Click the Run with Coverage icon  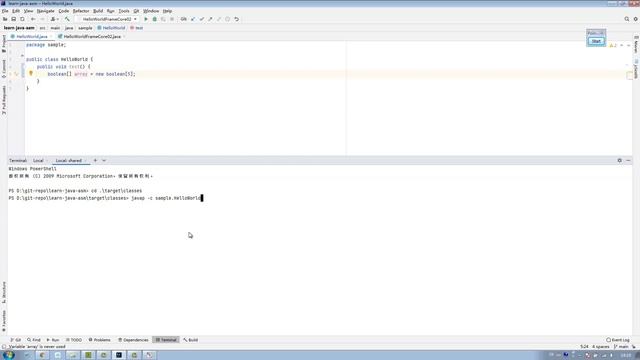click(x=163, y=19)
